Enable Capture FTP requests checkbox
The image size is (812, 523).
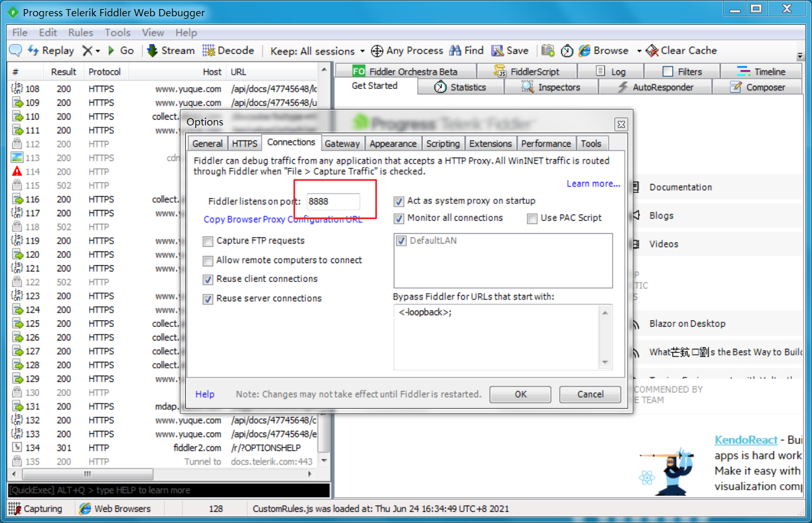(x=208, y=241)
